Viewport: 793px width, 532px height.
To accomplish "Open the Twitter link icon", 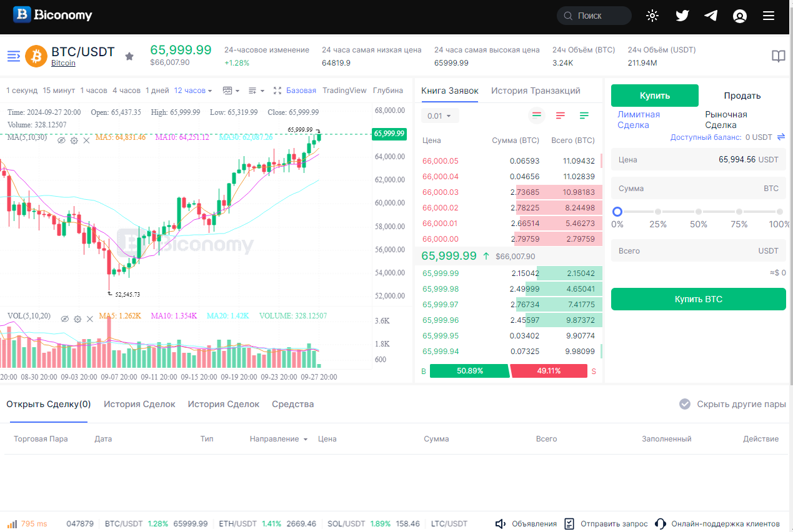I will pyautogui.click(x=682, y=16).
